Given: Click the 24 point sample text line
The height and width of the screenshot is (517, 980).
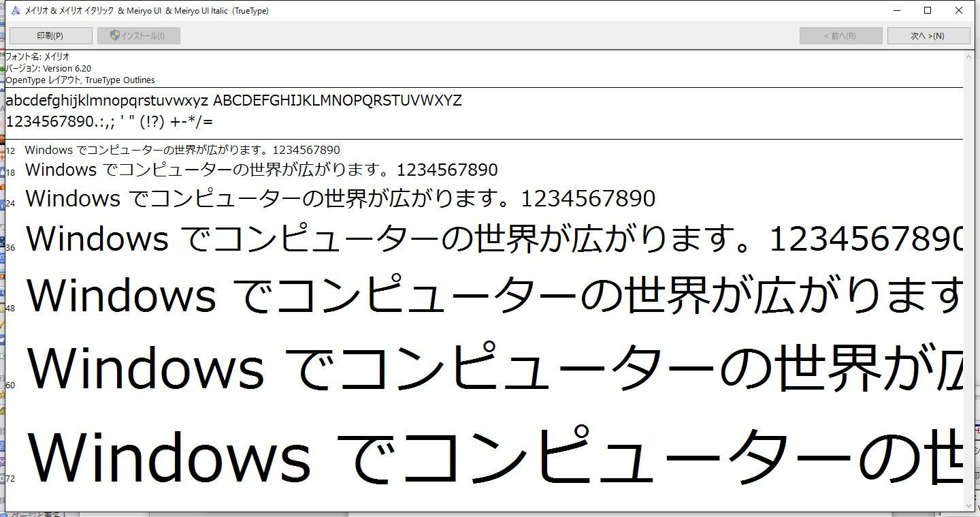Looking at the screenshot, I should point(340,198).
